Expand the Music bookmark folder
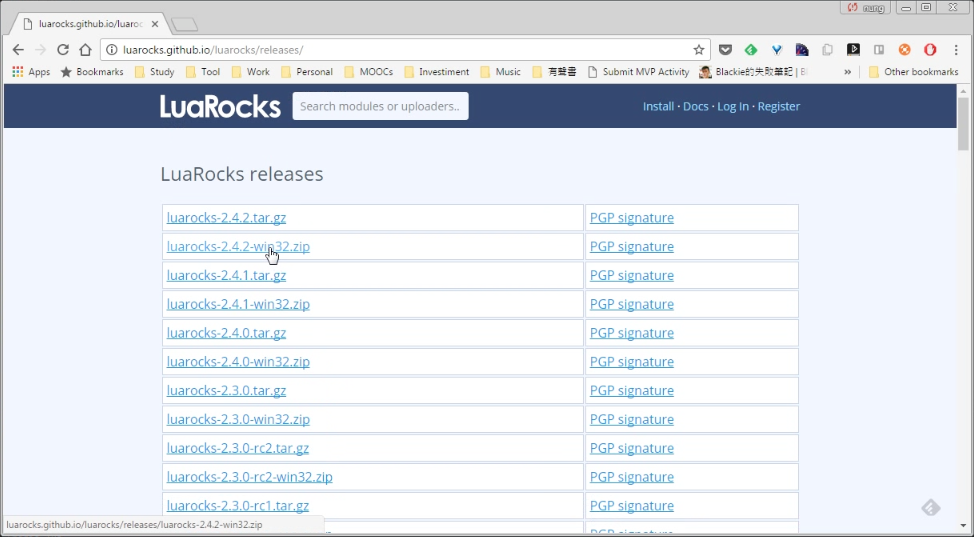The image size is (974, 537). click(x=501, y=71)
